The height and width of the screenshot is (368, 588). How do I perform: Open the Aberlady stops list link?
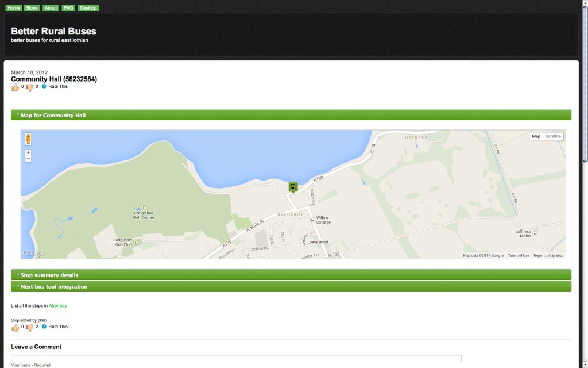(x=58, y=306)
